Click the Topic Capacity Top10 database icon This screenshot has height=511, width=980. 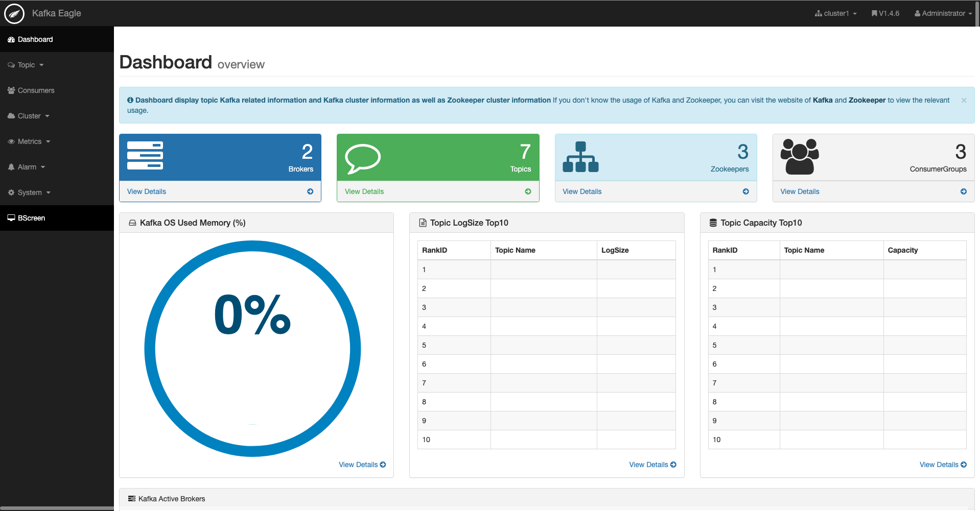coord(713,223)
